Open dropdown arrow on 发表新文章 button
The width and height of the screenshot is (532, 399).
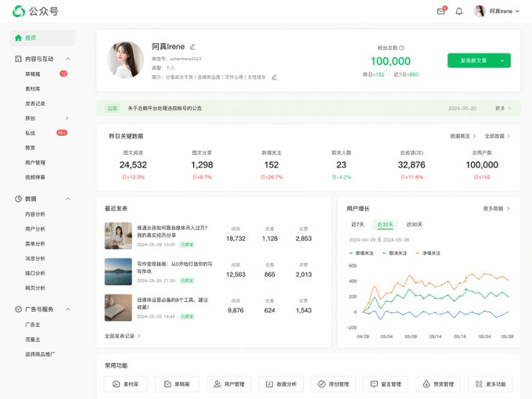point(502,60)
